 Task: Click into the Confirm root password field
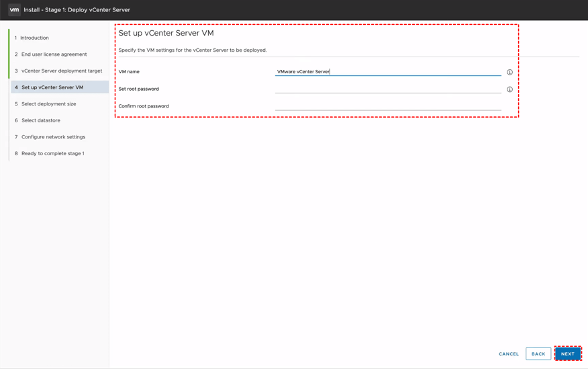click(388, 106)
